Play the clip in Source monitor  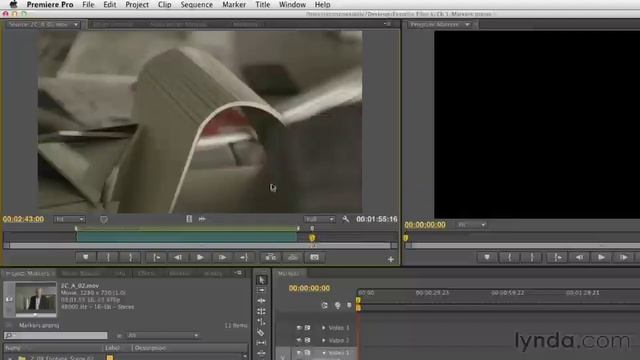coord(200,258)
